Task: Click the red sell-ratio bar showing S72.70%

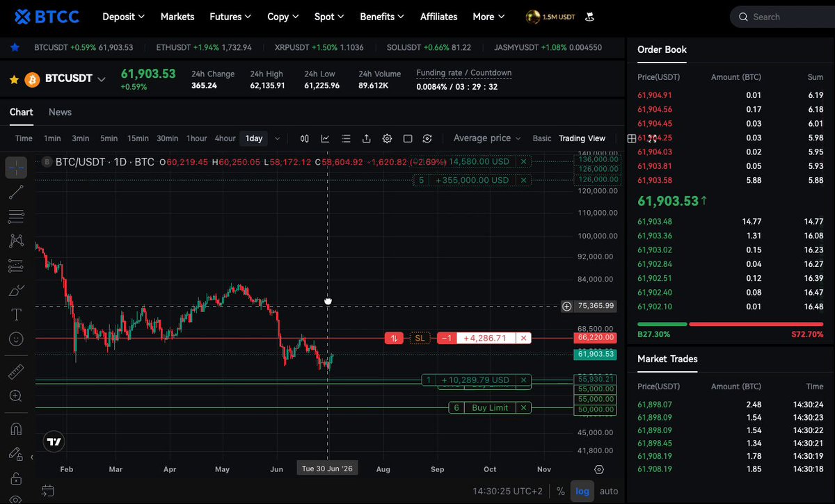Action: coord(756,324)
